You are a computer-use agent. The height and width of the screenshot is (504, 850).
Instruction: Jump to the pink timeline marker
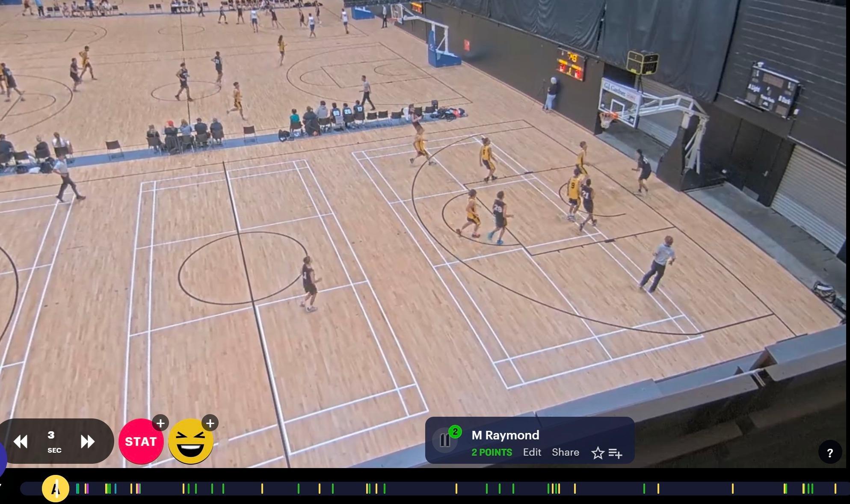click(x=87, y=488)
